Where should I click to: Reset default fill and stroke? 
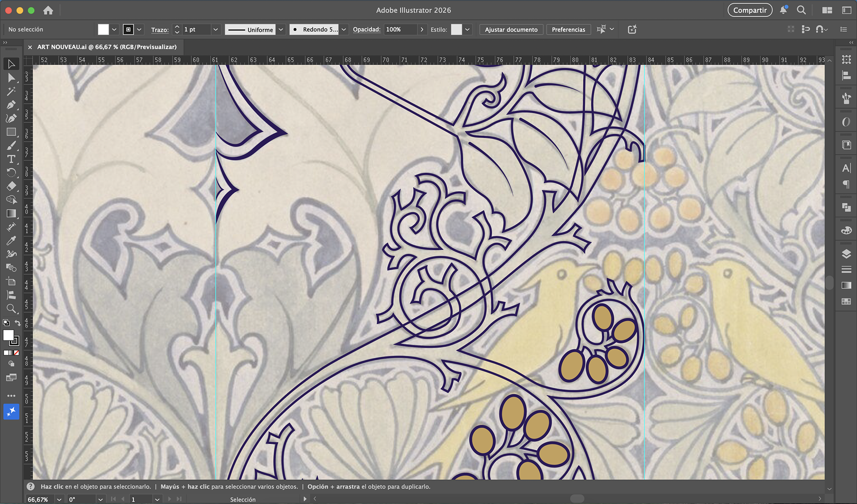click(x=6, y=322)
